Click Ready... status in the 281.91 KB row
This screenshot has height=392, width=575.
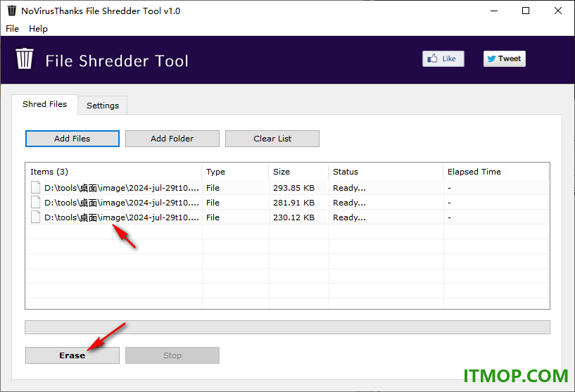pos(349,203)
